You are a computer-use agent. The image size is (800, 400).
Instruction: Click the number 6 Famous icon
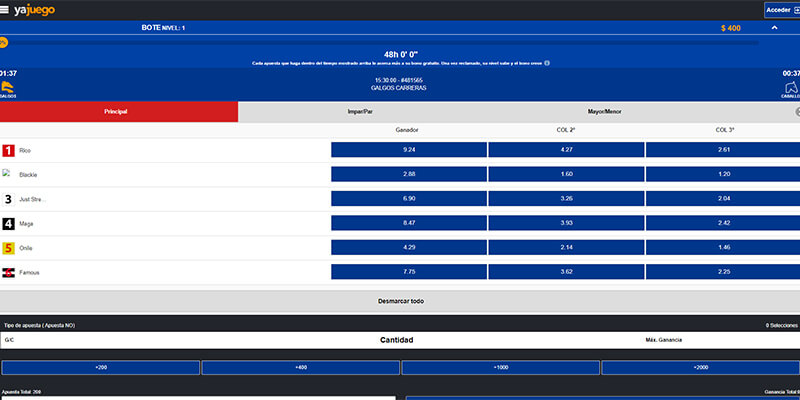8,272
